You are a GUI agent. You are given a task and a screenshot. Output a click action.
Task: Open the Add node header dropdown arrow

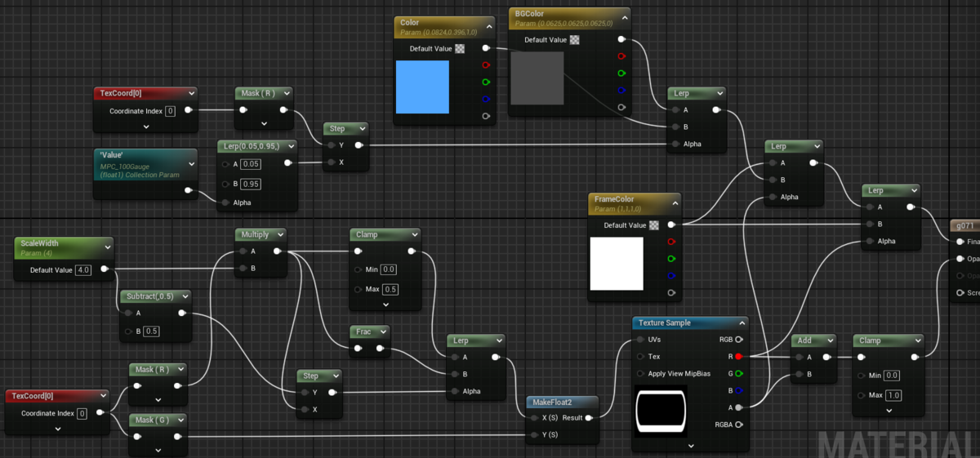(x=830, y=340)
